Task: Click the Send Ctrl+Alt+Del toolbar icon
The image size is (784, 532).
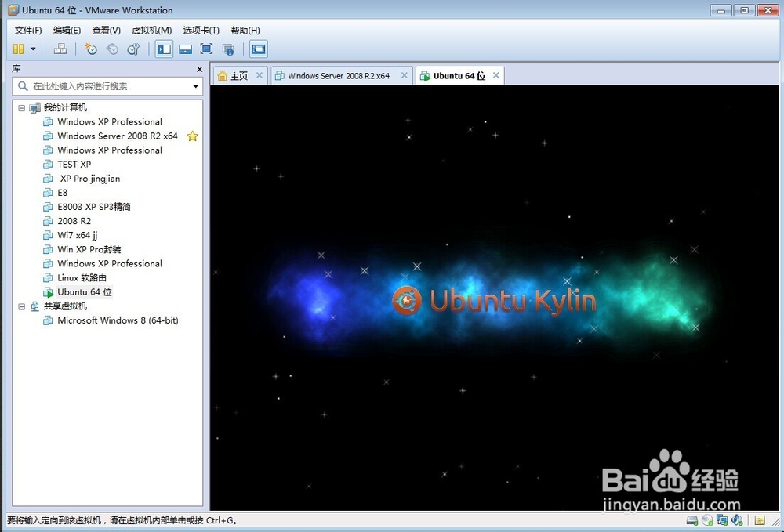Action: pos(60,49)
